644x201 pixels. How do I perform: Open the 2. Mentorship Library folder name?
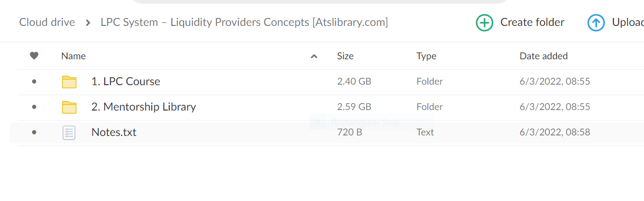pyautogui.click(x=144, y=107)
